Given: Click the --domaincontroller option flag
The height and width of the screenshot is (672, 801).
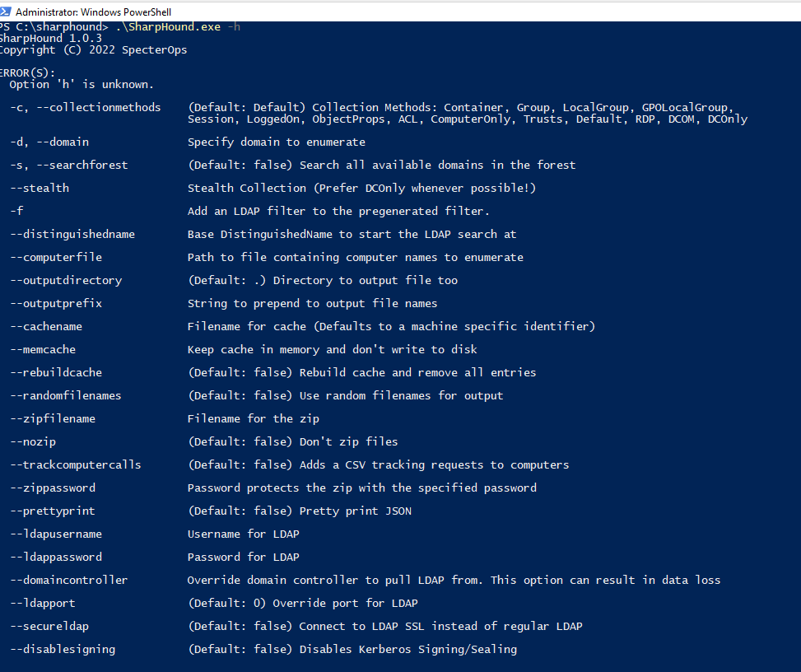Looking at the screenshot, I should click(x=69, y=581).
